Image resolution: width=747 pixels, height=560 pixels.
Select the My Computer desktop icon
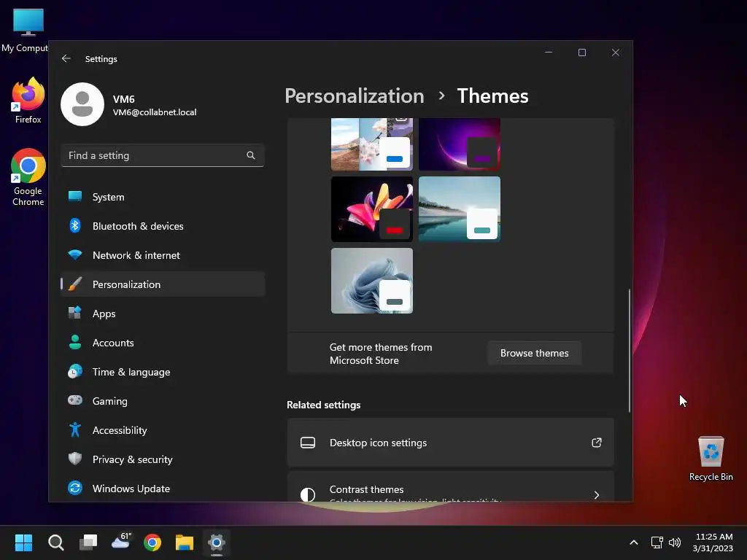click(28, 30)
